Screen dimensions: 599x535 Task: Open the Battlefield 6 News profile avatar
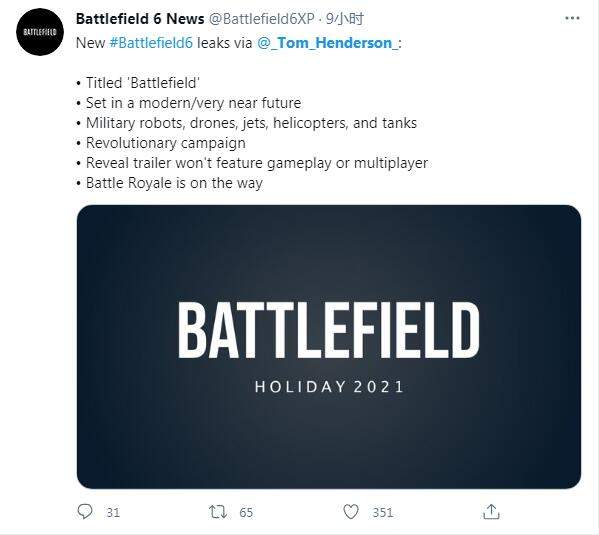tap(40, 32)
